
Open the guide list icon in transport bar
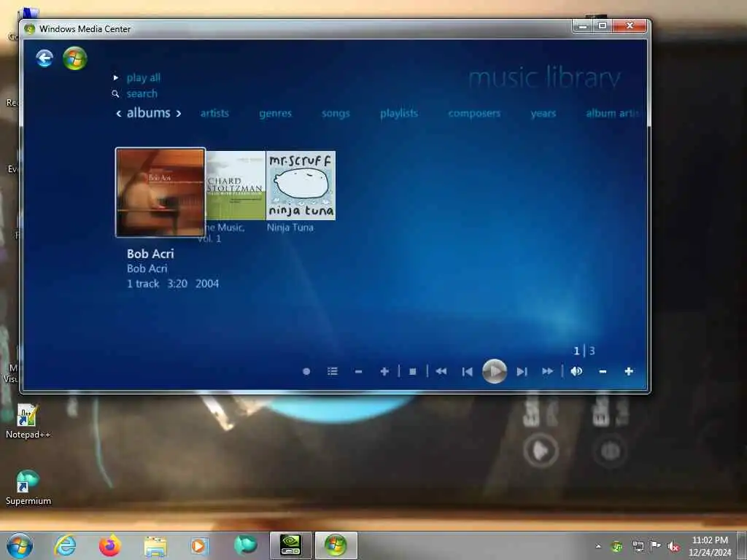(x=333, y=371)
